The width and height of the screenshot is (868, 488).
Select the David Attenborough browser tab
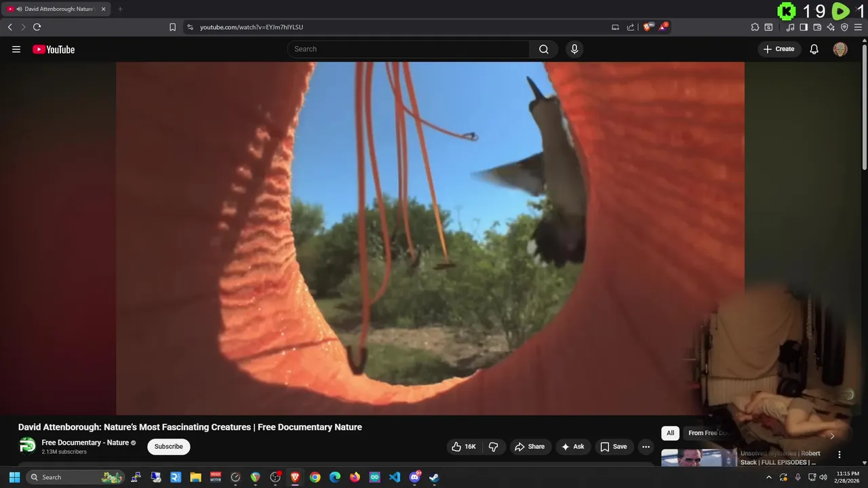57,9
